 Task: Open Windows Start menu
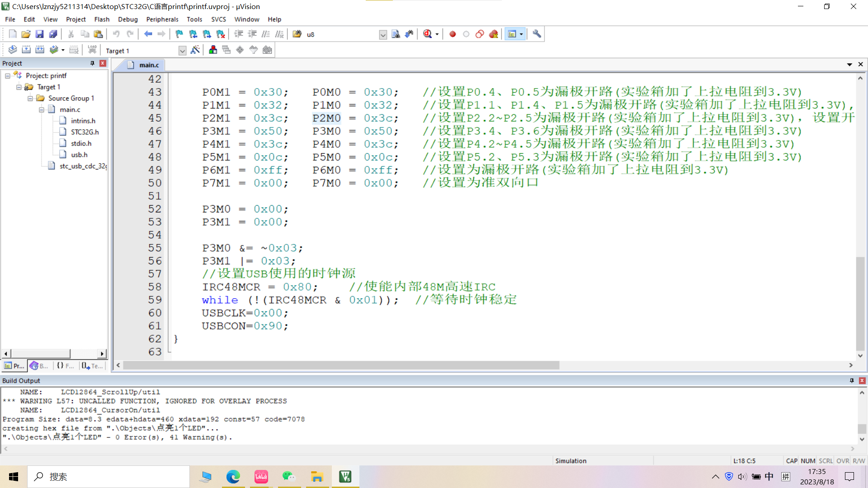14,477
